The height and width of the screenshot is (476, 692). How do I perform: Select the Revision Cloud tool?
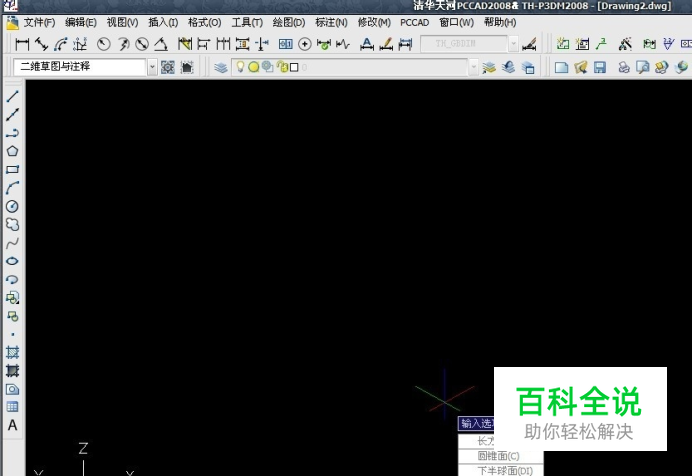click(x=12, y=225)
